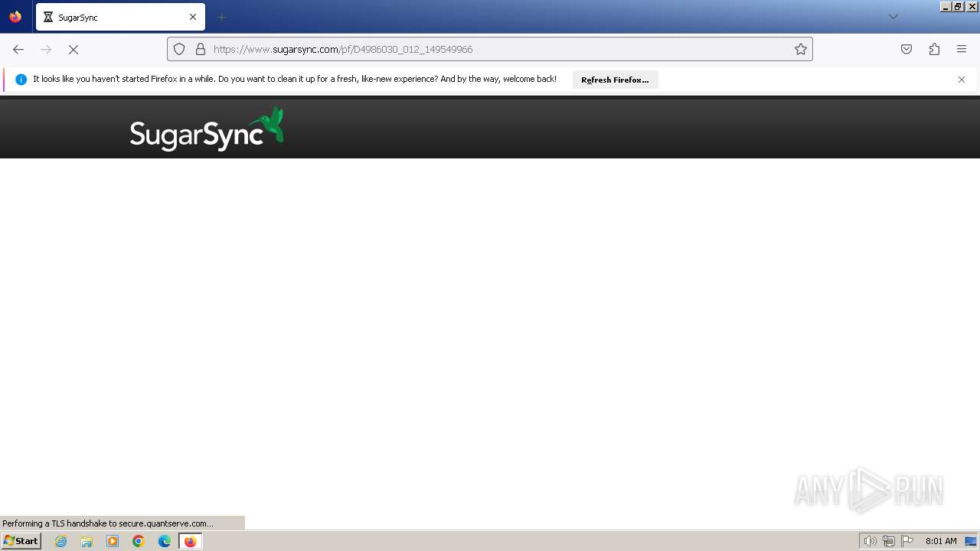Viewport: 980px width, 551px height.
Task: Click the show desktop icon in tray
Action: point(971,541)
